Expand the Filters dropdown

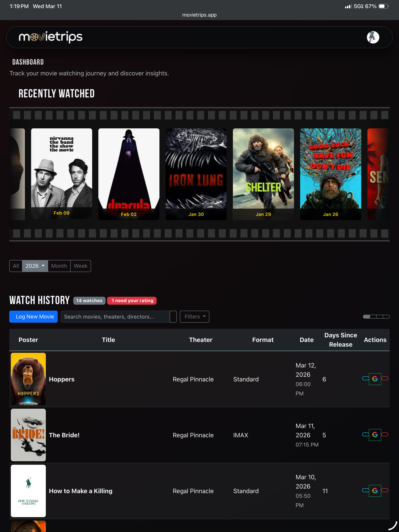tap(194, 316)
